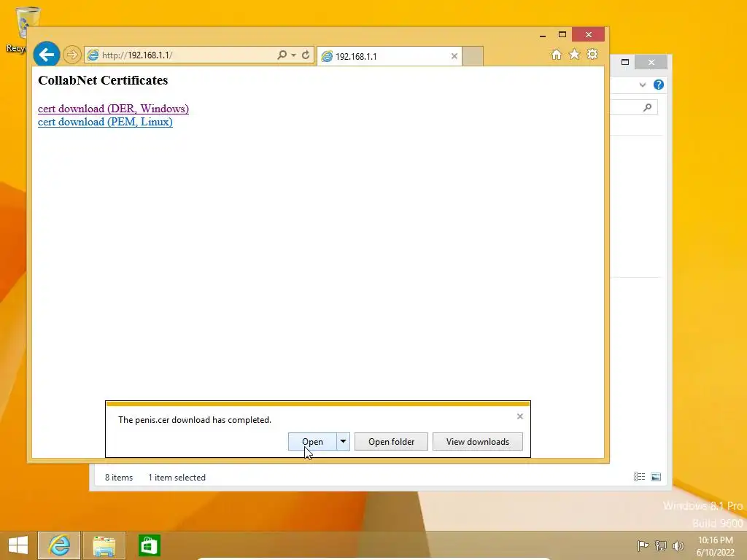Screen dimensions: 747x560
Task: Expand the ribbon chevron in Explorer window
Action: tap(642, 85)
